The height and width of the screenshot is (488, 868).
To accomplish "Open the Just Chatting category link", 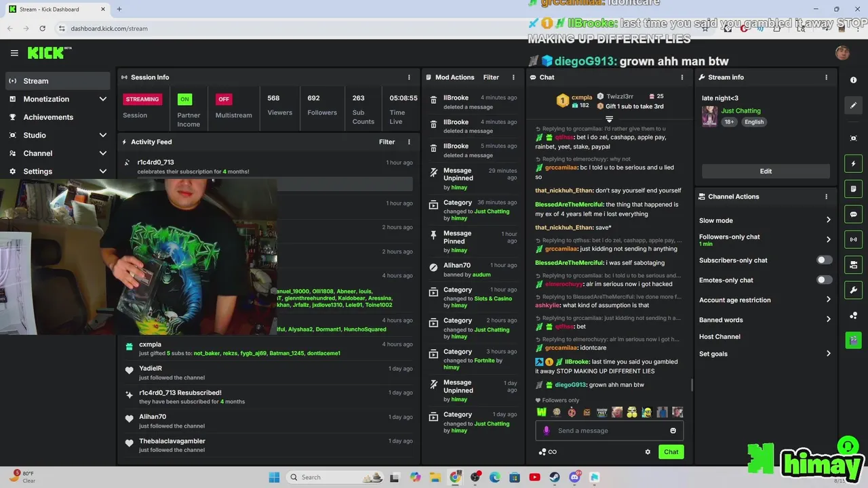I will [741, 111].
